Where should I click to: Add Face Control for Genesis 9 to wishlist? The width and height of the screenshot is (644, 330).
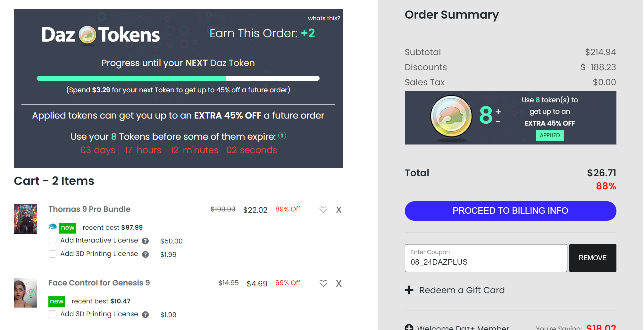click(323, 284)
